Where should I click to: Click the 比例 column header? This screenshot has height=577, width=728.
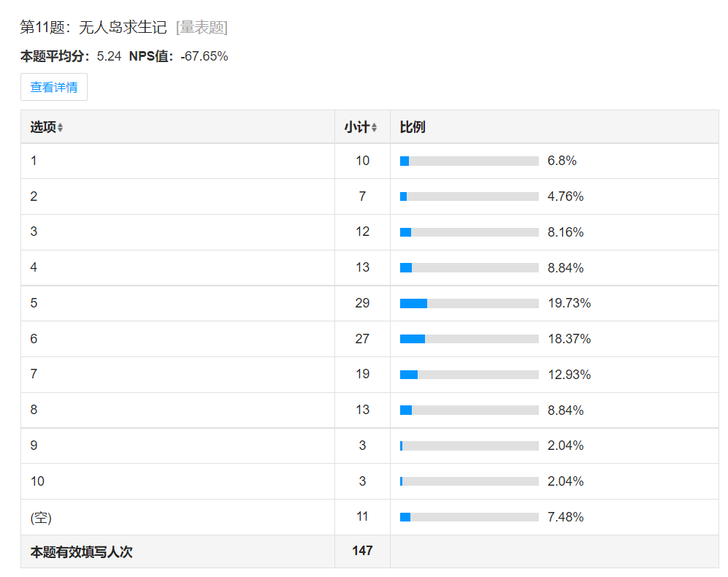(x=413, y=127)
